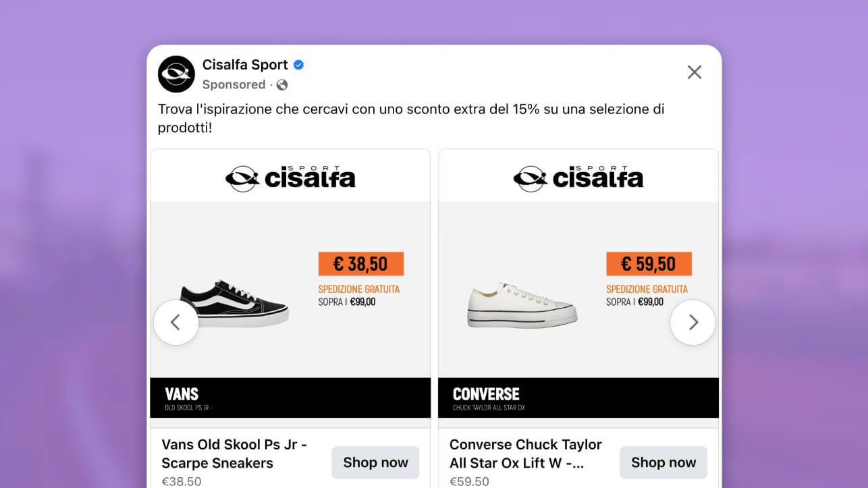Click the Converse Chuck Taylor All Star title

525,454
